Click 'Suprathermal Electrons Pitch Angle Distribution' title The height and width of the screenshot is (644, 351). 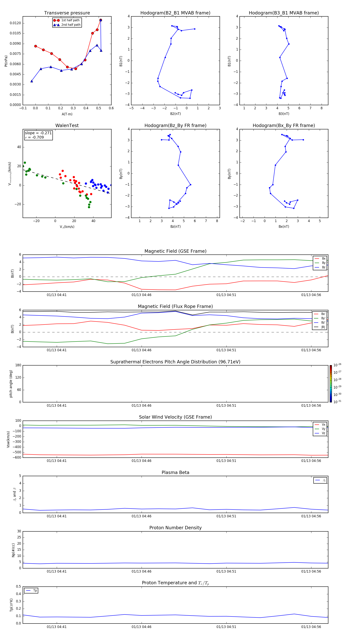[175, 362]
